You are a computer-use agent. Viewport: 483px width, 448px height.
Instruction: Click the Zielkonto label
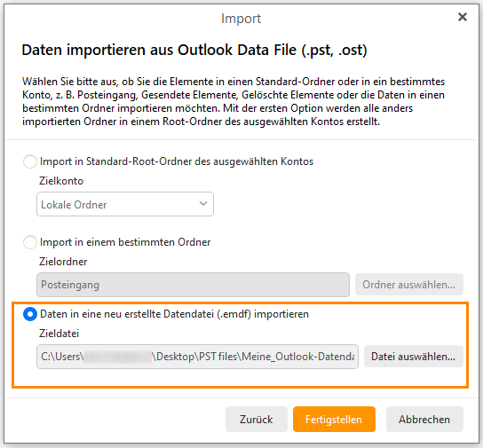click(x=61, y=181)
